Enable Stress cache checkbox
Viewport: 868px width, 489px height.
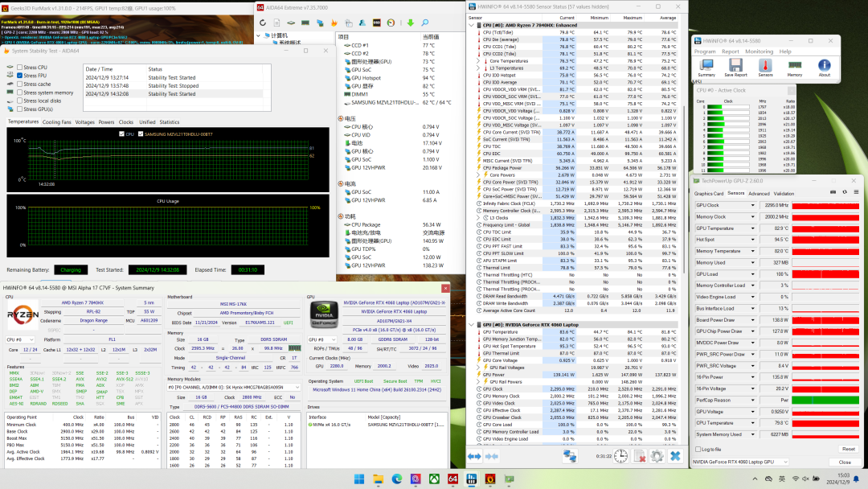click(x=20, y=84)
